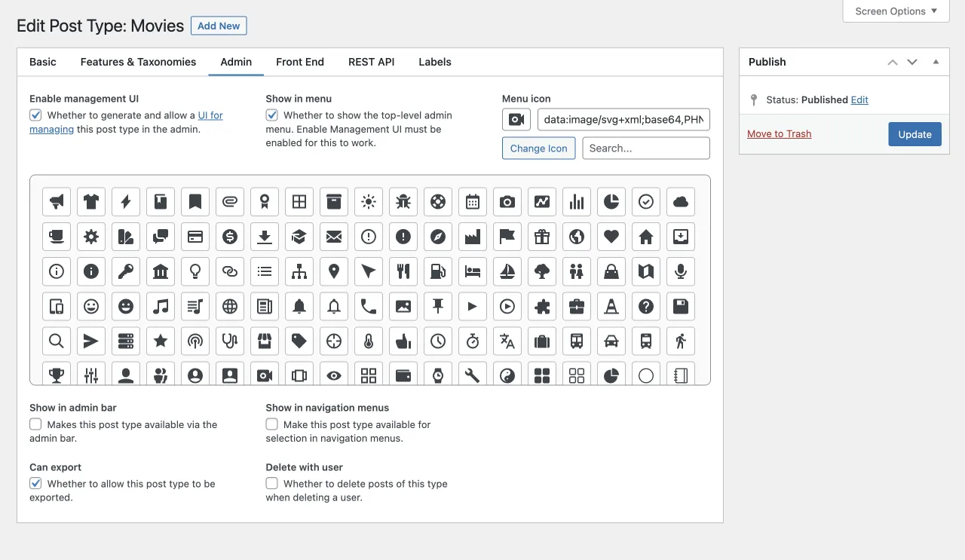Open the REST API tab
965x560 pixels.
tap(371, 62)
